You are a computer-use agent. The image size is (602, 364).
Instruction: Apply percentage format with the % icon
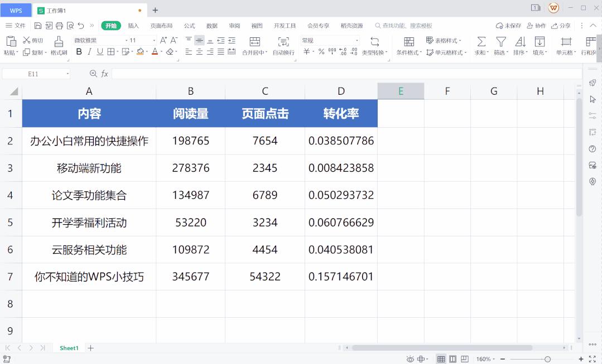pyautogui.click(x=321, y=51)
